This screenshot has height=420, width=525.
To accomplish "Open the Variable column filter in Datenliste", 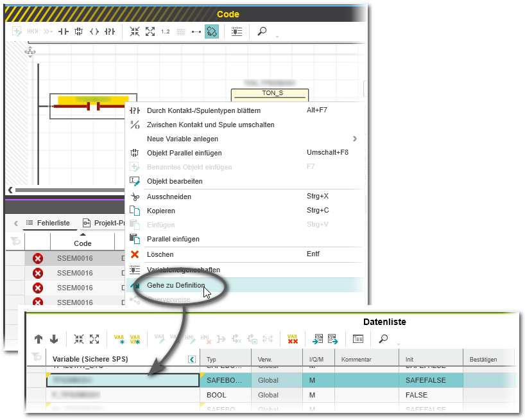I will click(x=191, y=359).
